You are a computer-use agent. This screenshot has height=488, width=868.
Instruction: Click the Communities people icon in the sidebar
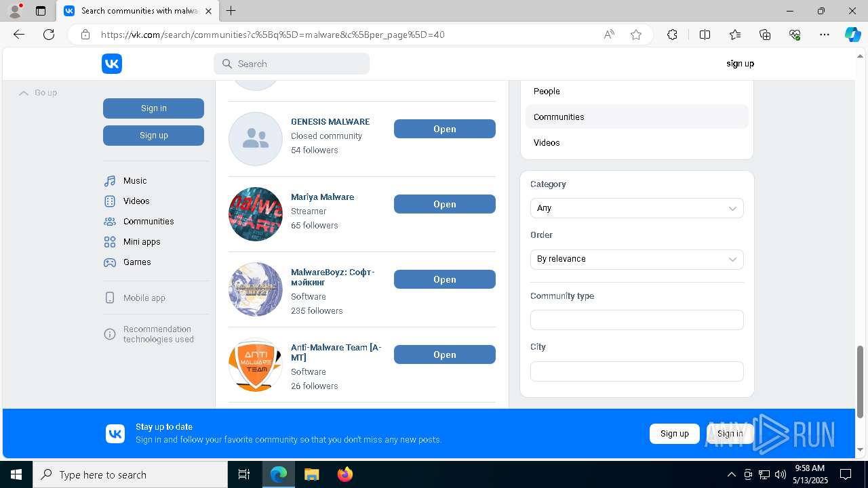tap(110, 222)
